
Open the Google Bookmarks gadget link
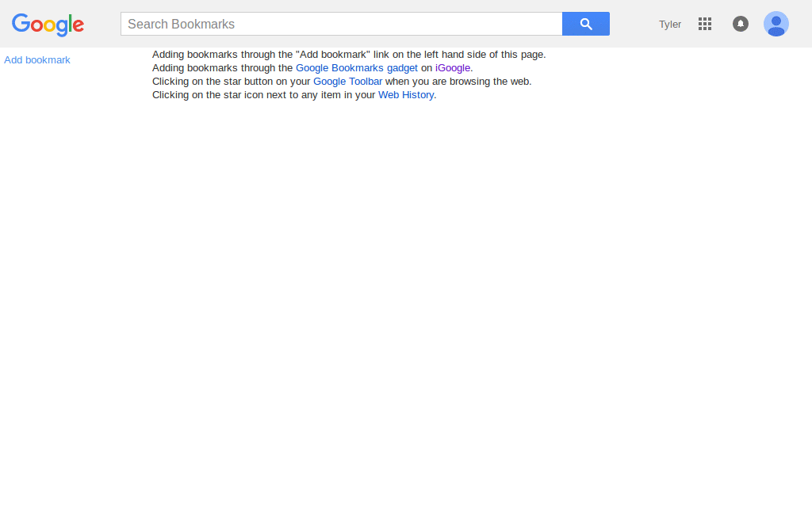[x=357, y=68]
